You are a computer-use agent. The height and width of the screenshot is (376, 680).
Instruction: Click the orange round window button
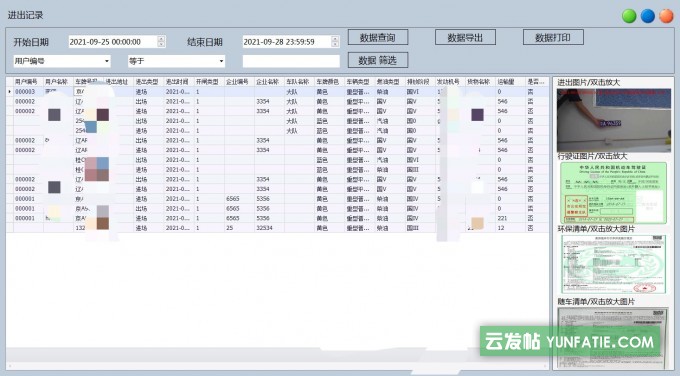(x=666, y=16)
